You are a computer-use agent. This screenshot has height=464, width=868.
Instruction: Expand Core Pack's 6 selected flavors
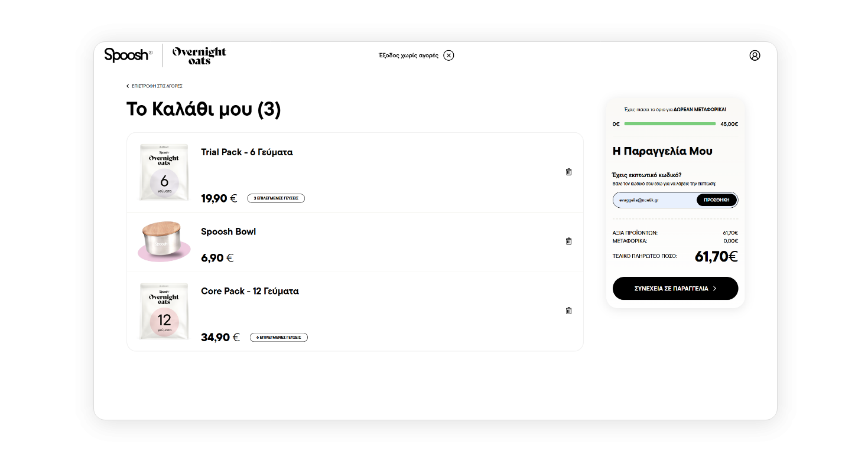tap(278, 338)
